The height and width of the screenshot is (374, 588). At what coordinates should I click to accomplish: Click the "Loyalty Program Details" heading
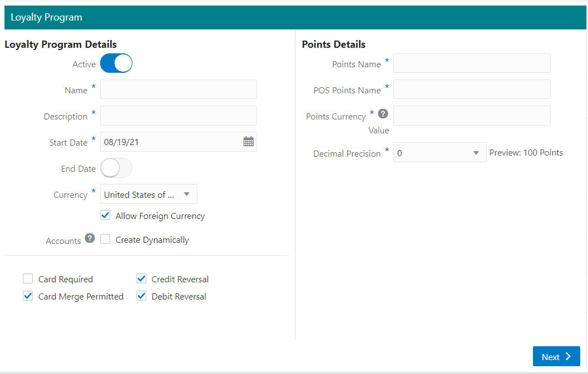click(61, 44)
